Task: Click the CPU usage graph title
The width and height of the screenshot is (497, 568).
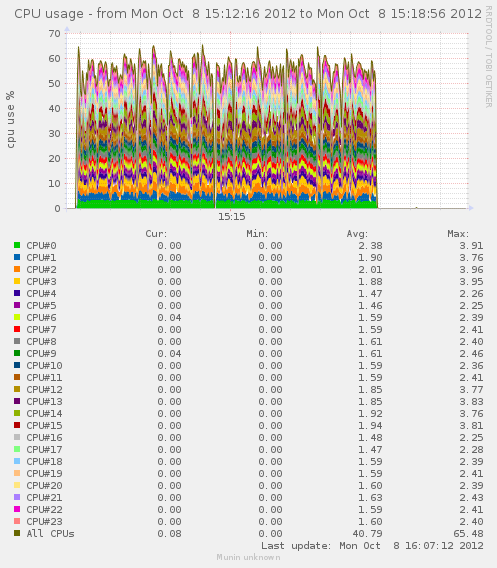Action: 248,14
